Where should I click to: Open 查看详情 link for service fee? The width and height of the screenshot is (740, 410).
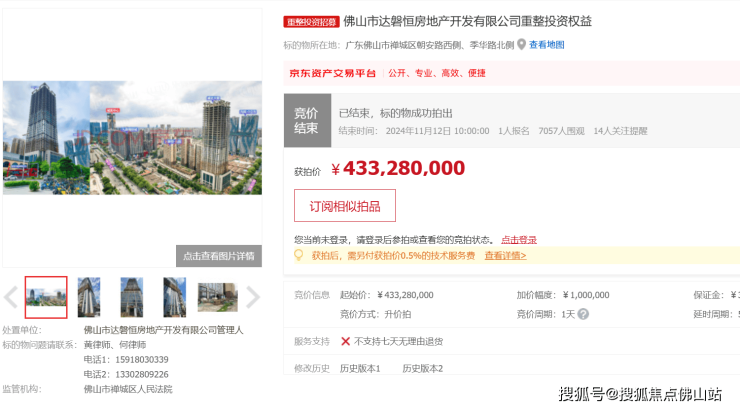(505, 255)
